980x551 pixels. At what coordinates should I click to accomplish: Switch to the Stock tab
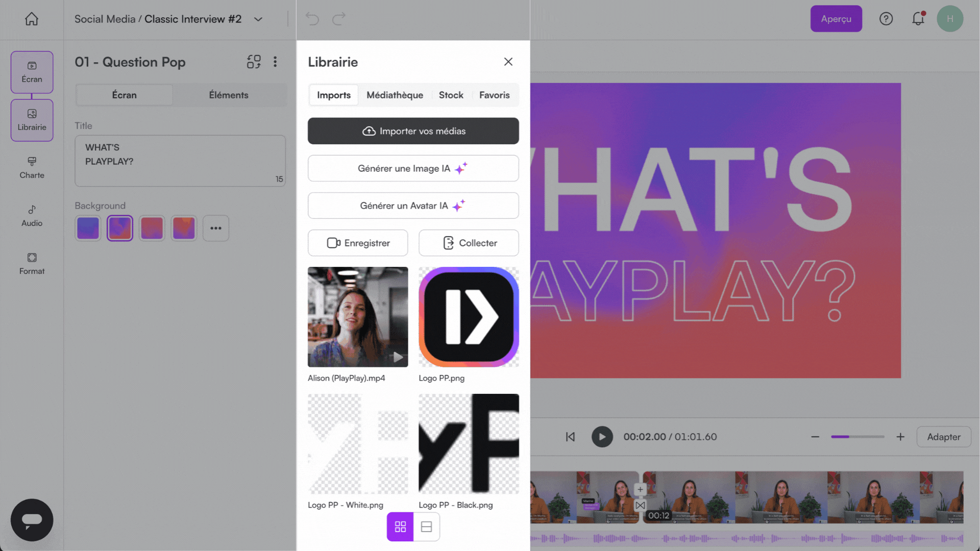[x=451, y=95]
